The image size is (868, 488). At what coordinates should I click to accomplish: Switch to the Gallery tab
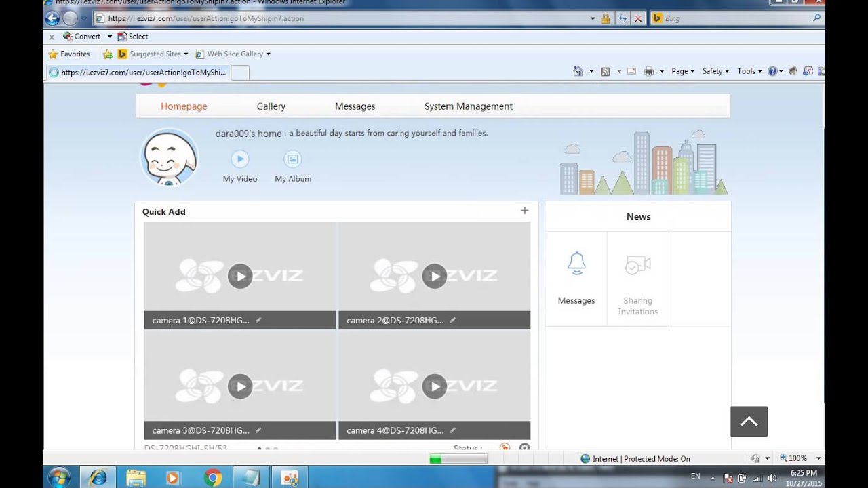(271, 106)
